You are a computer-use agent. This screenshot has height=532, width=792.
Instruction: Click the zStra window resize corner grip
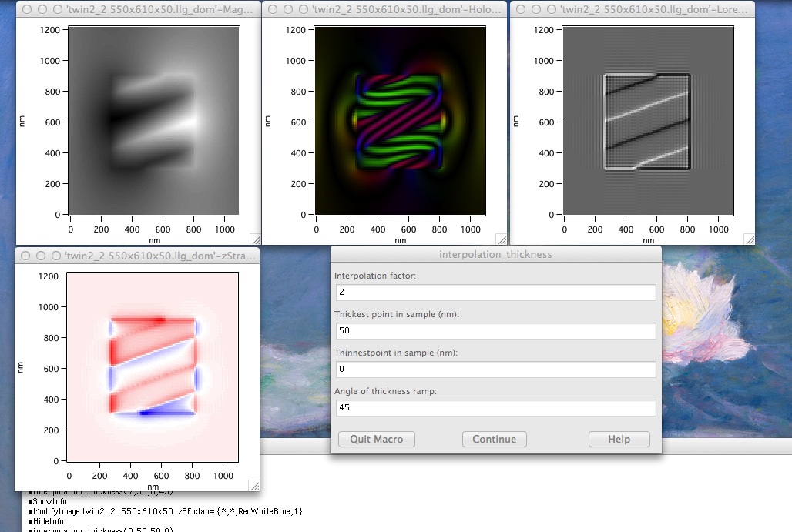click(x=253, y=485)
